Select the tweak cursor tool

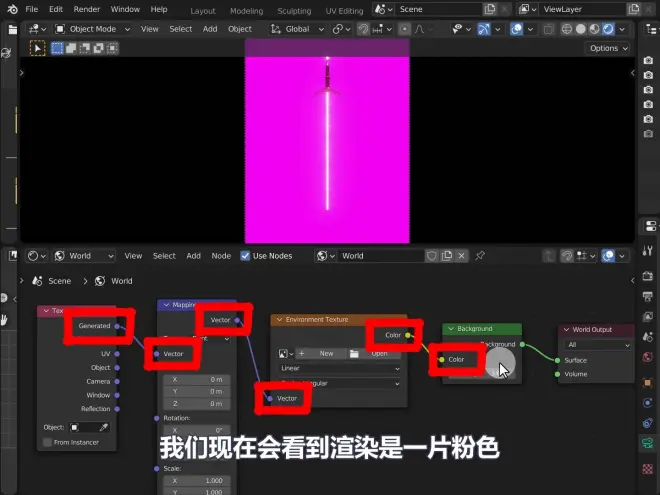tap(37, 48)
